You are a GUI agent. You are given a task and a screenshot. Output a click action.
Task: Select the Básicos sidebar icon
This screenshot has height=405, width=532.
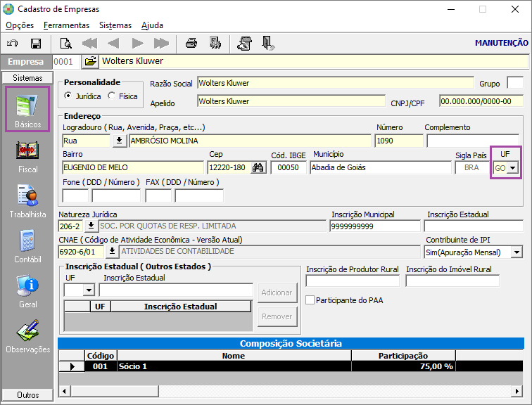tap(27, 109)
